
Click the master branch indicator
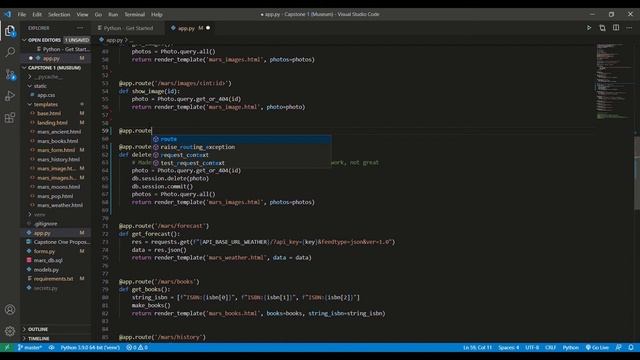pos(29,347)
